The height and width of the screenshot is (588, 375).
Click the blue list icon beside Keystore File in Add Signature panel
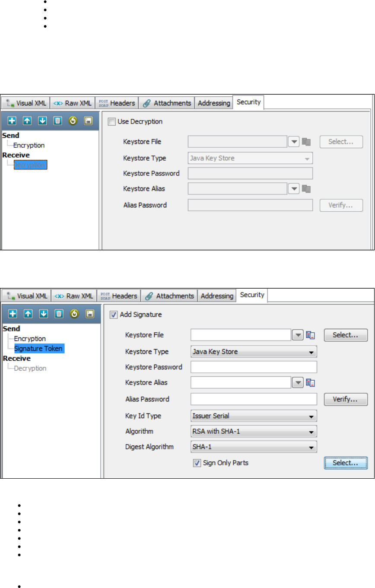(x=311, y=335)
